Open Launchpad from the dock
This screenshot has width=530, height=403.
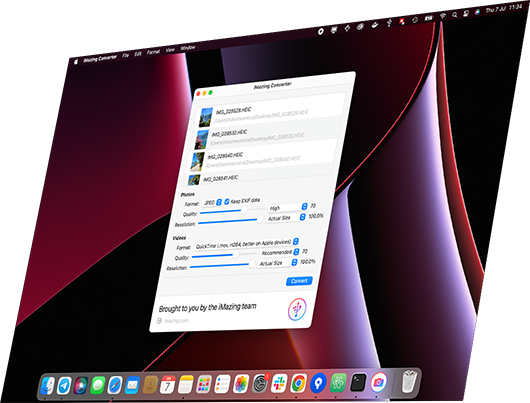204,384
